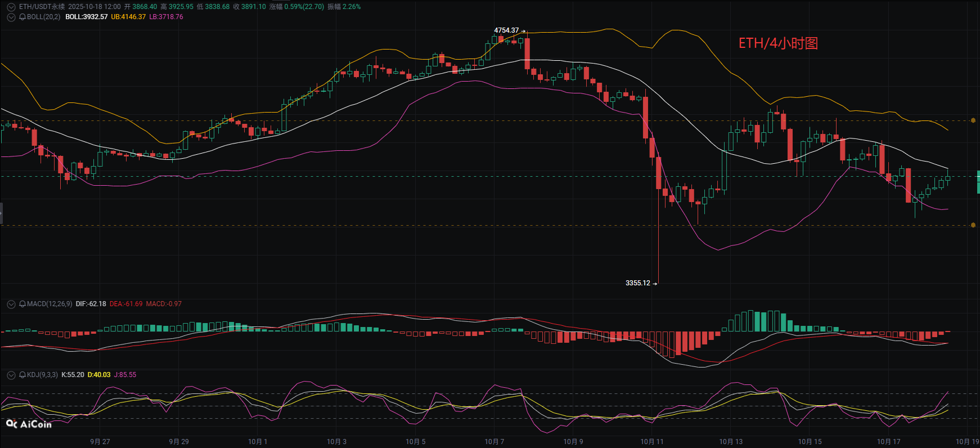Select the low price 3838.68
The width and height of the screenshot is (980, 448).
[x=217, y=7]
